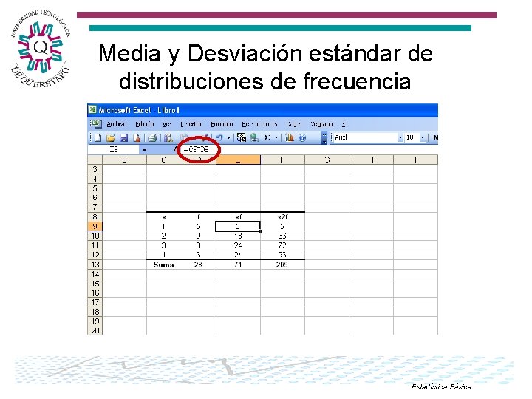
Task: Click the AutoSum sigma icon
Action: tap(267, 137)
